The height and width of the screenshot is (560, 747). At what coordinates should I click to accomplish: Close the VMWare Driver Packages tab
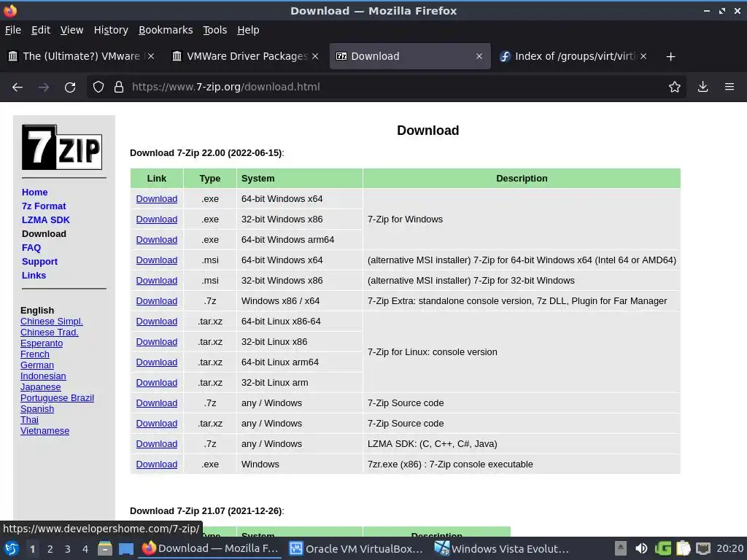pyautogui.click(x=315, y=57)
